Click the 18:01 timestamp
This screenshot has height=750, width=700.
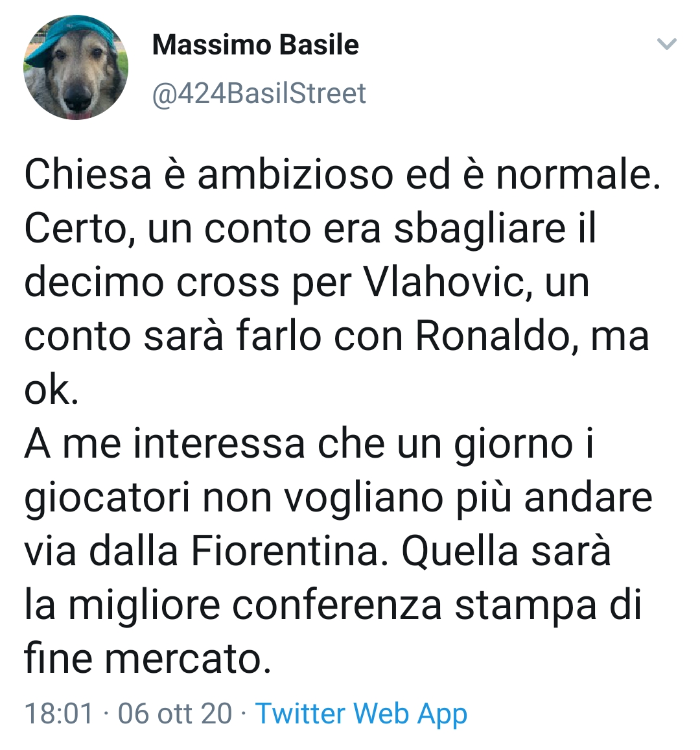[56, 715]
